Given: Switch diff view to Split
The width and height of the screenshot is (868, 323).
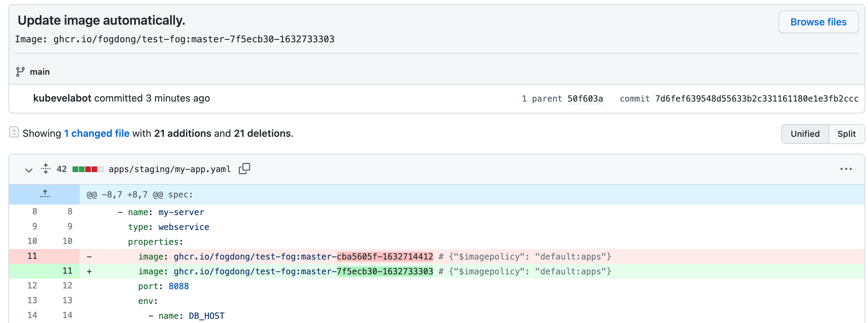Looking at the screenshot, I should [x=846, y=134].
